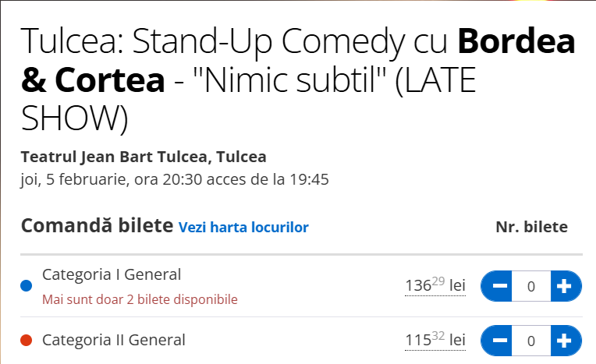Focus the Categoria I ticket quantity field
Screen dimensions: 596x364
coord(531,286)
